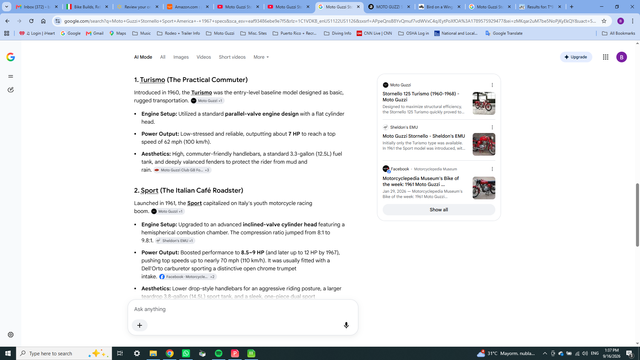Screen dimensions: 640x360
Task: Click the microphone voice input icon
Action: click(x=346, y=325)
